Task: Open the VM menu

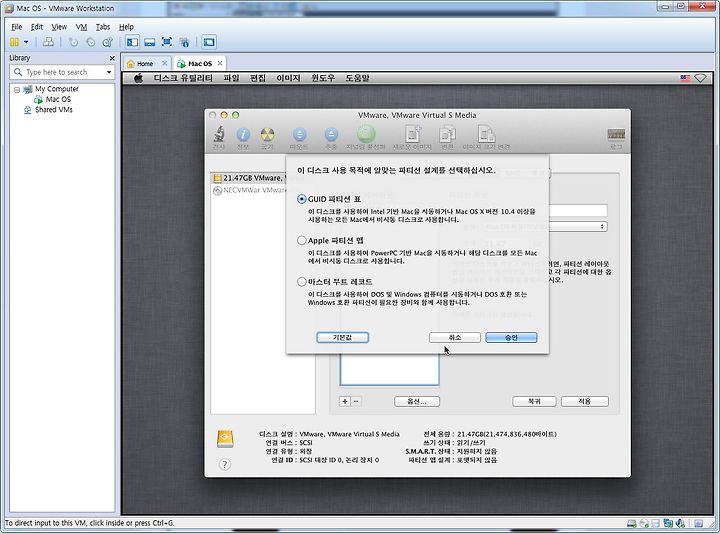Action: pyautogui.click(x=81, y=27)
